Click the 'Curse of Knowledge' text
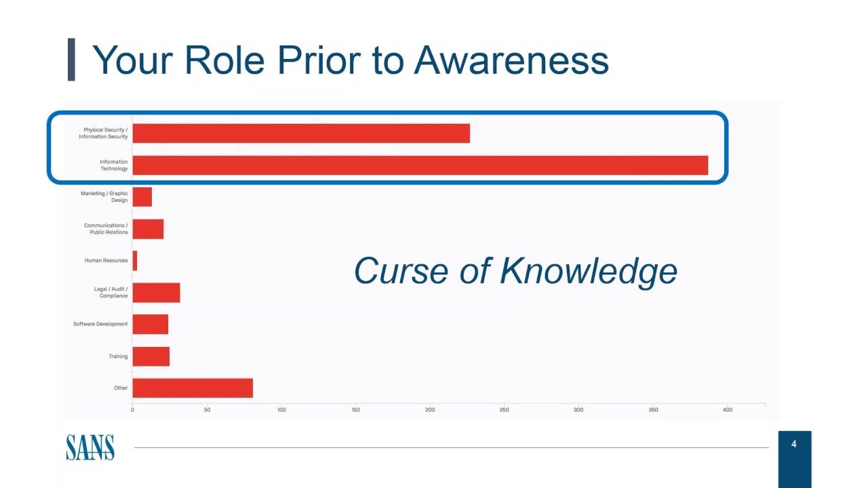 (x=515, y=271)
